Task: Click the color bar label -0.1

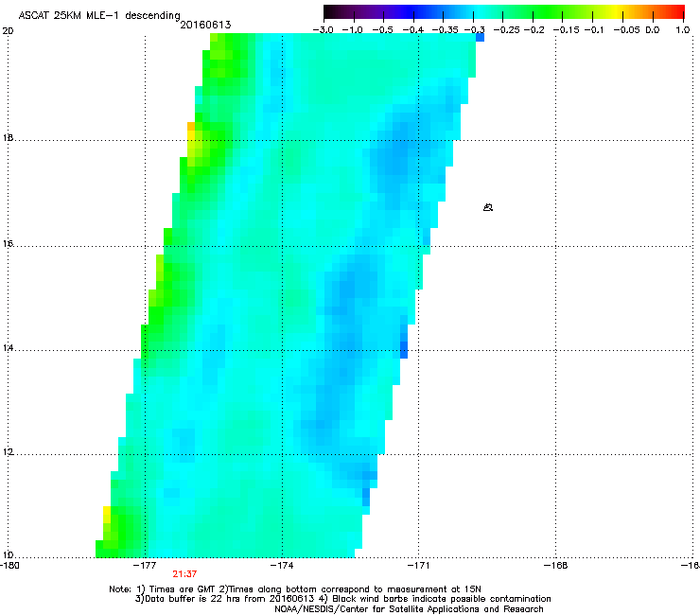Action: [x=594, y=30]
